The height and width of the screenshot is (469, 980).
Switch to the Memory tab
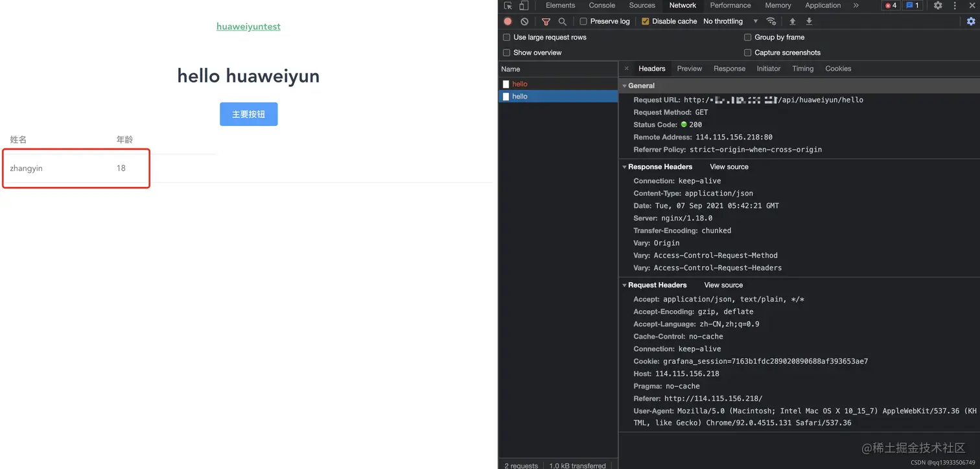[x=778, y=5]
